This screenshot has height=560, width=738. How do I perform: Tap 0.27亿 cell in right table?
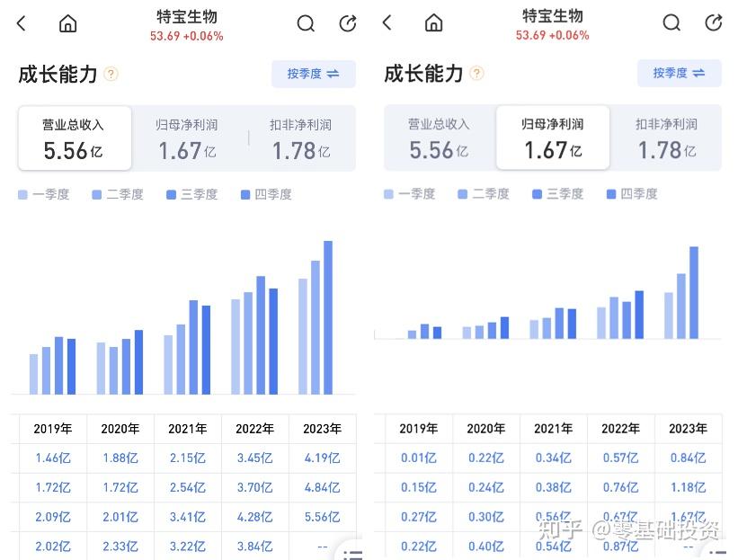(x=418, y=517)
